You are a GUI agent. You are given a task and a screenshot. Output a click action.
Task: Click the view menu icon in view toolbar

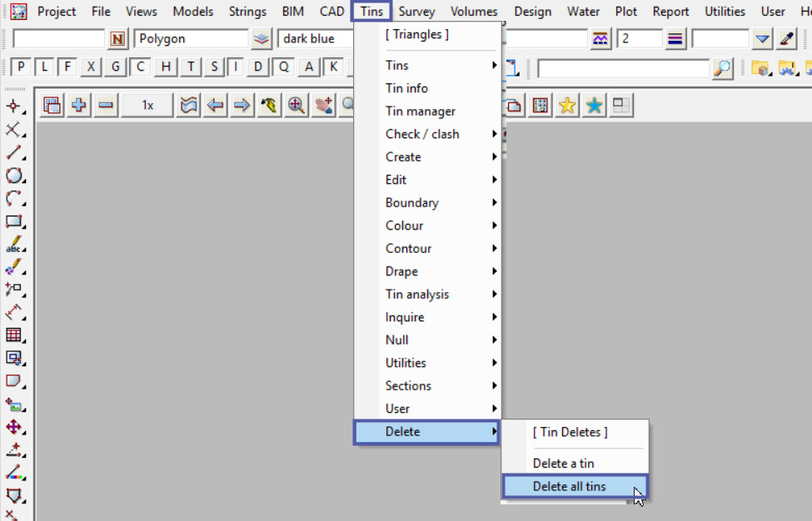coord(52,106)
